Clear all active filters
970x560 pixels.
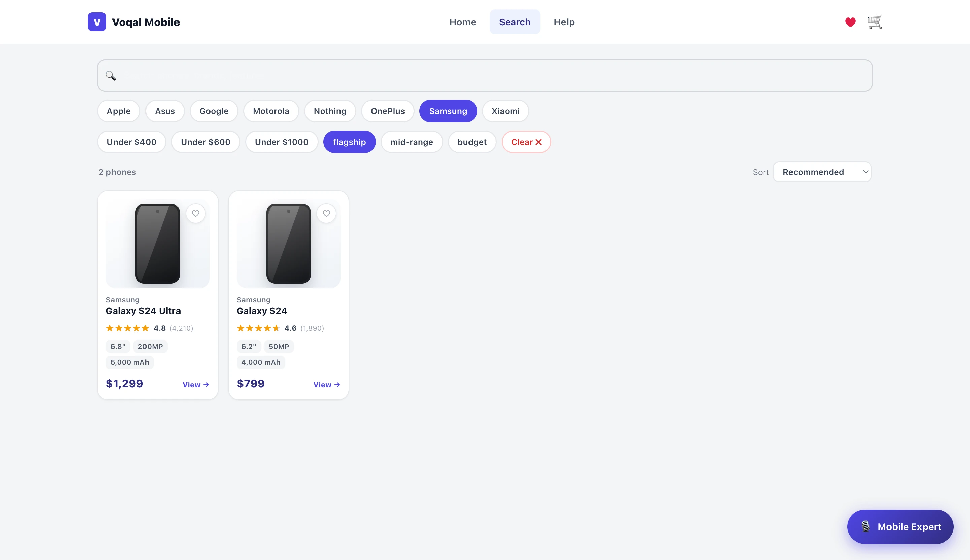coord(526,142)
